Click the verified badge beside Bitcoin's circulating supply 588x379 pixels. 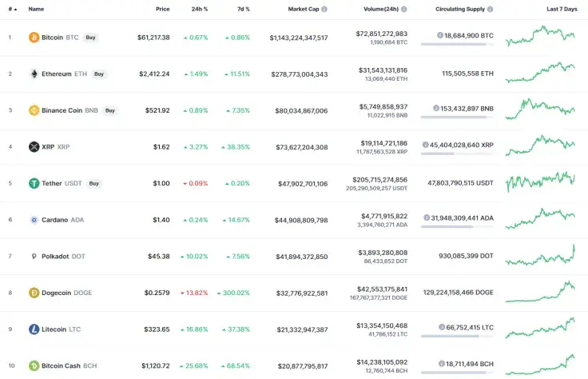click(440, 35)
